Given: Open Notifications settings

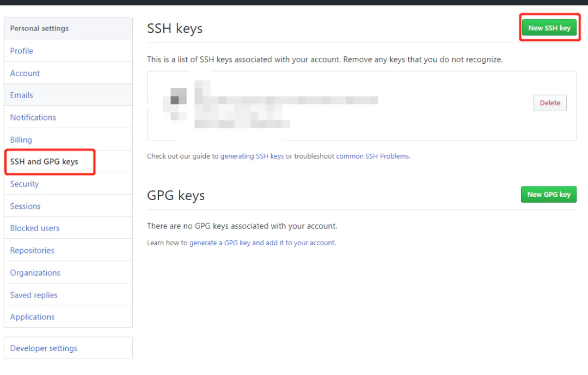Looking at the screenshot, I should coord(33,117).
